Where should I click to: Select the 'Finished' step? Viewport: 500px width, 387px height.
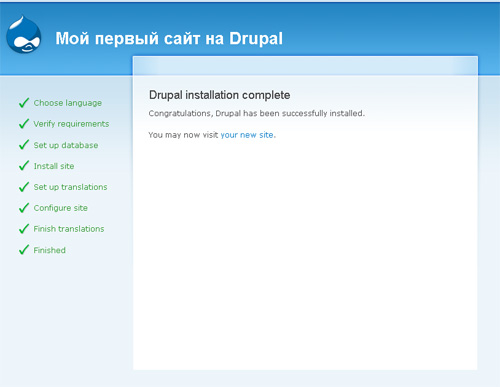coord(49,250)
